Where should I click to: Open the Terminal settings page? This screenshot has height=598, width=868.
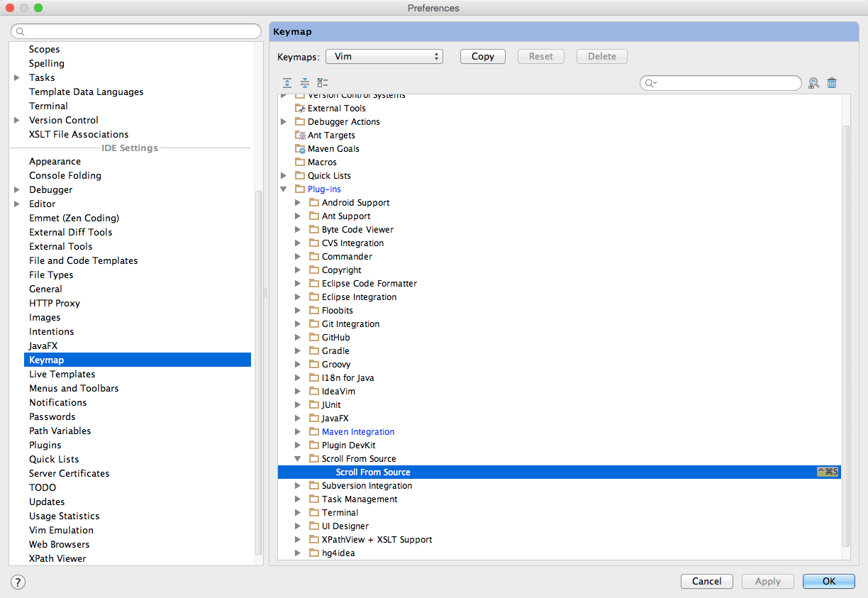pyautogui.click(x=48, y=106)
